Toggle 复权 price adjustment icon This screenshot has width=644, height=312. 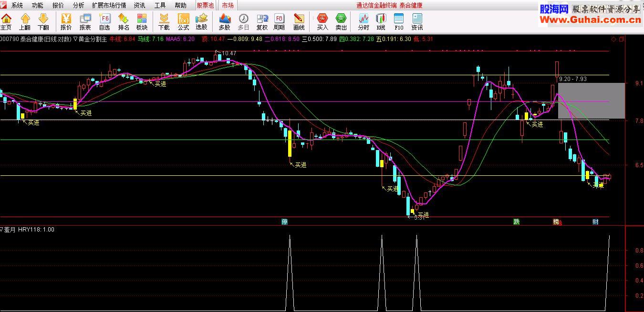coord(262,22)
